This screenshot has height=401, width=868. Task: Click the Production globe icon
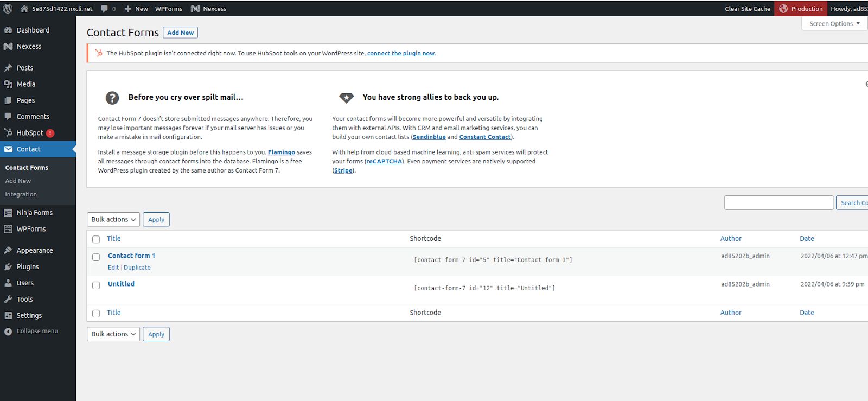pyautogui.click(x=783, y=9)
